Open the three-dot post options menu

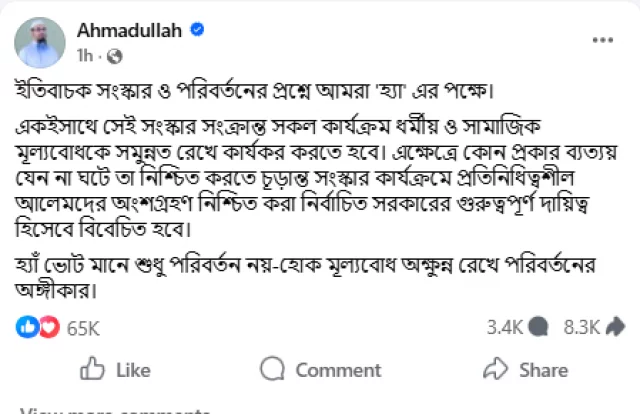602,39
